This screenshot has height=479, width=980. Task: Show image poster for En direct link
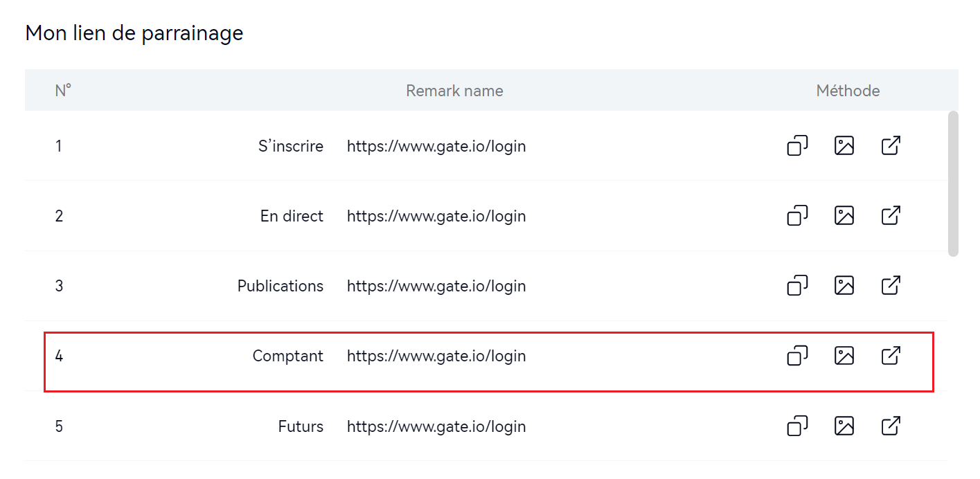[844, 216]
